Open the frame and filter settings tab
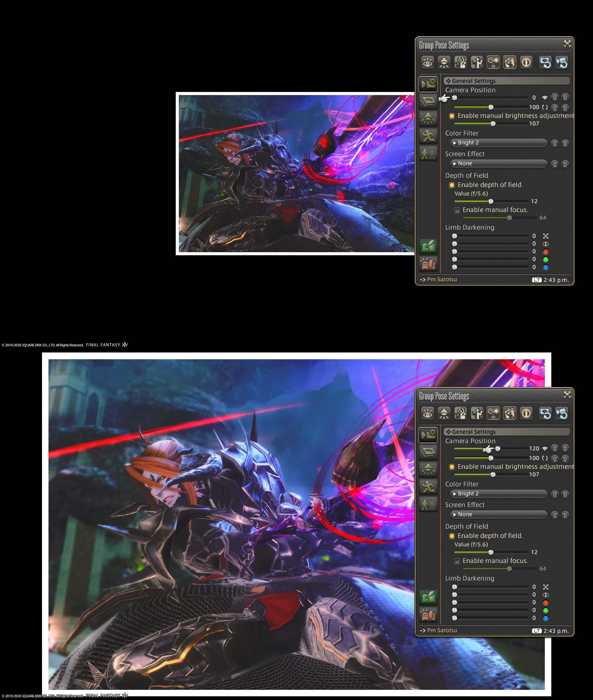This screenshot has width=593, height=700. 428,101
